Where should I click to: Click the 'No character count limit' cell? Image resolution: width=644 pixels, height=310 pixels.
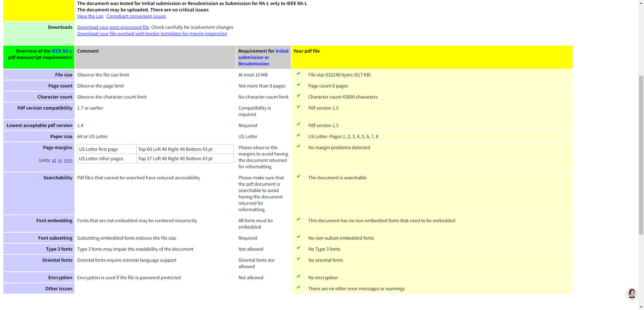click(263, 97)
